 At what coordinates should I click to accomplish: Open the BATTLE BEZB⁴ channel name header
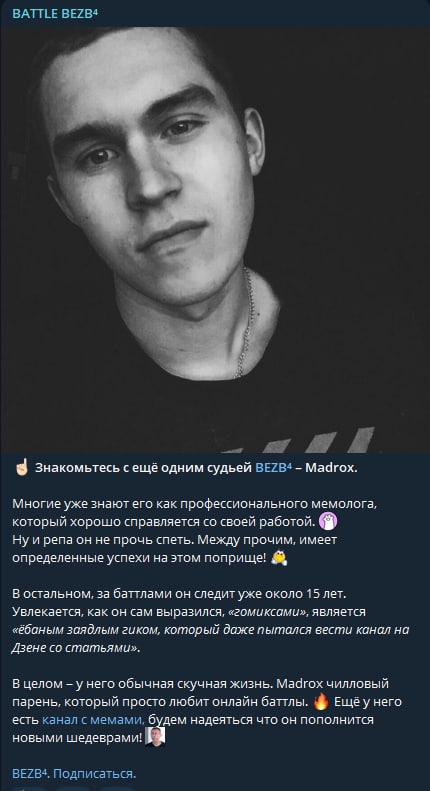click(55, 14)
